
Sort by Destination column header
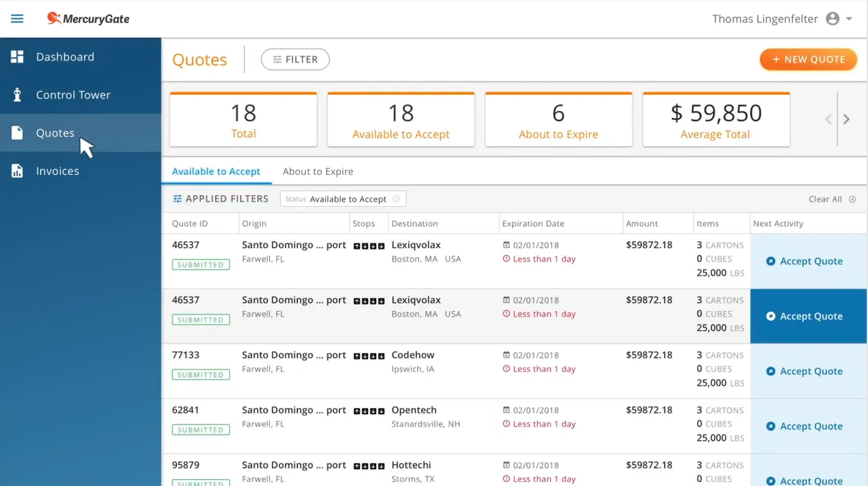click(415, 224)
